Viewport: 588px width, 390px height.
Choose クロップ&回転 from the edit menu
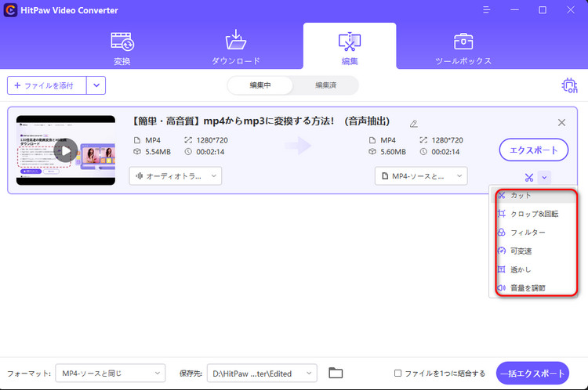tap(533, 214)
